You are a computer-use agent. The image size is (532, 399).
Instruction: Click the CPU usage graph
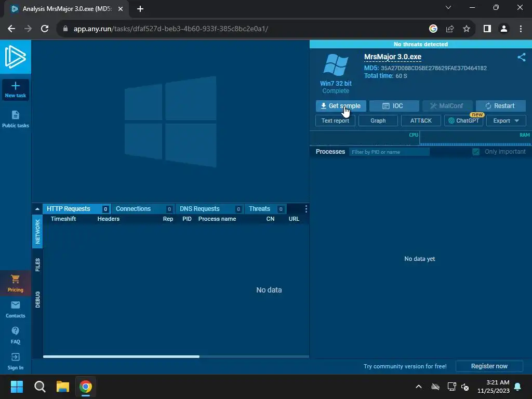[365, 139]
